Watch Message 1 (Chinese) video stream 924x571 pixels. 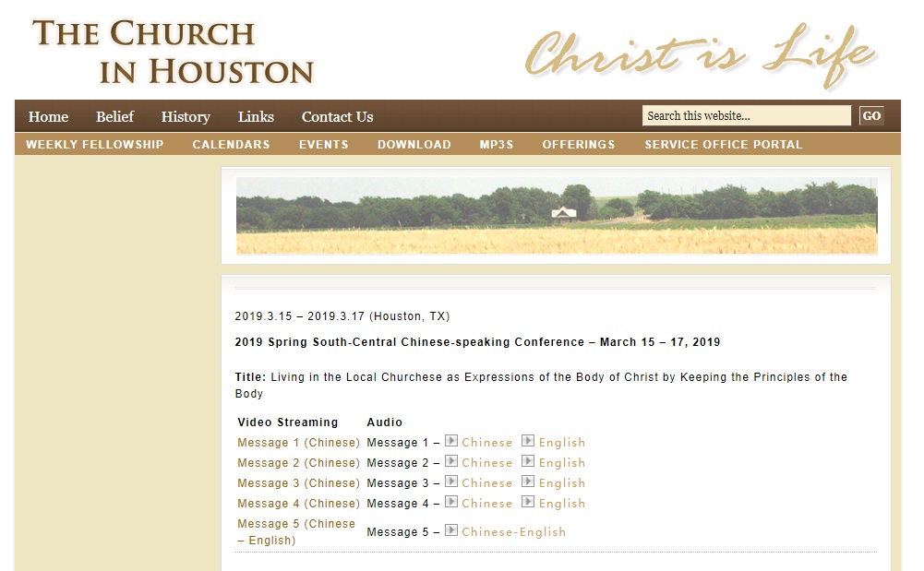point(298,443)
